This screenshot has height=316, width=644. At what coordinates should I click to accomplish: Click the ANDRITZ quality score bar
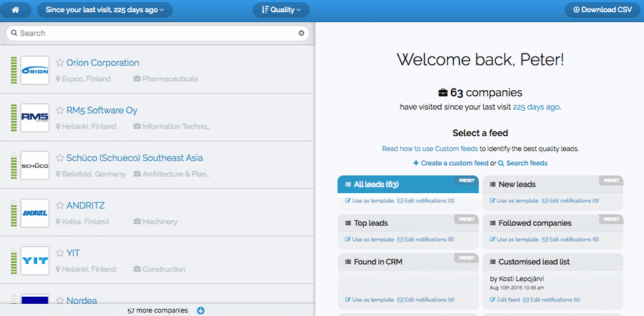pyautogui.click(x=14, y=213)
